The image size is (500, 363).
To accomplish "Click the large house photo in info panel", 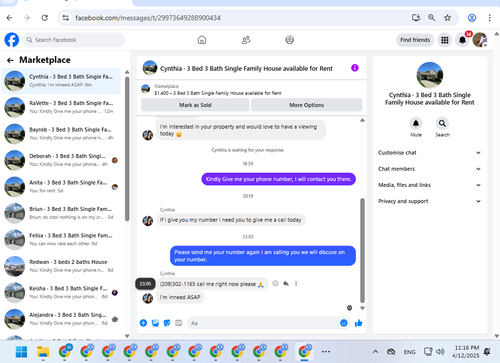I will click(x=430, y=75).
